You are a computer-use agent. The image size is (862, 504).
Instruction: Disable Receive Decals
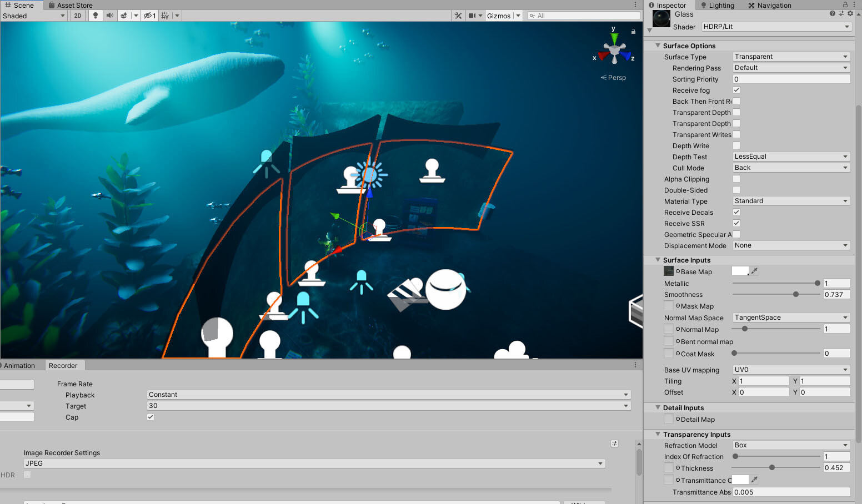pyautogui.click(x=736, y=212)
